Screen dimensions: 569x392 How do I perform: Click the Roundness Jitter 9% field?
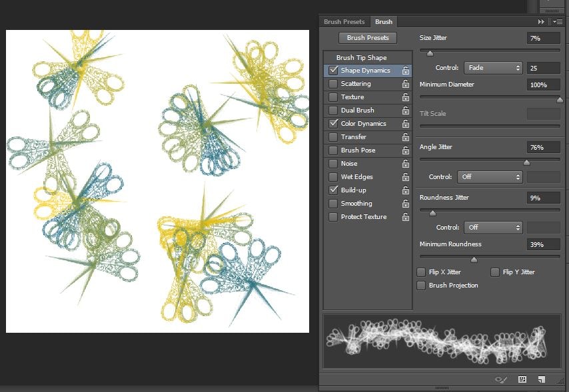(x=543, y=198)
